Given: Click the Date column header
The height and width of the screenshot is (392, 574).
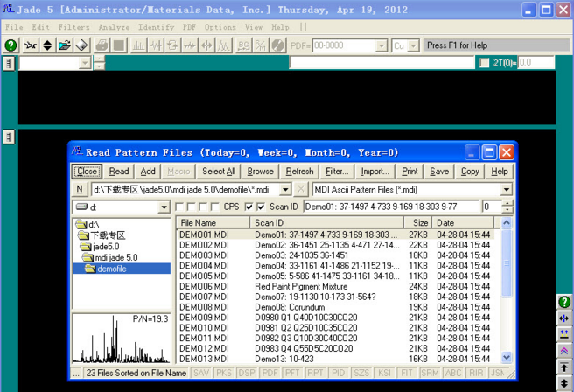Looking at the screenshot, I should point(463,222).
